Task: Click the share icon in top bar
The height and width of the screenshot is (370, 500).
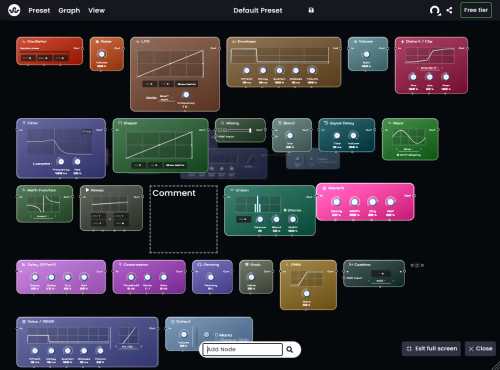Action: click(x=449, y=10)
